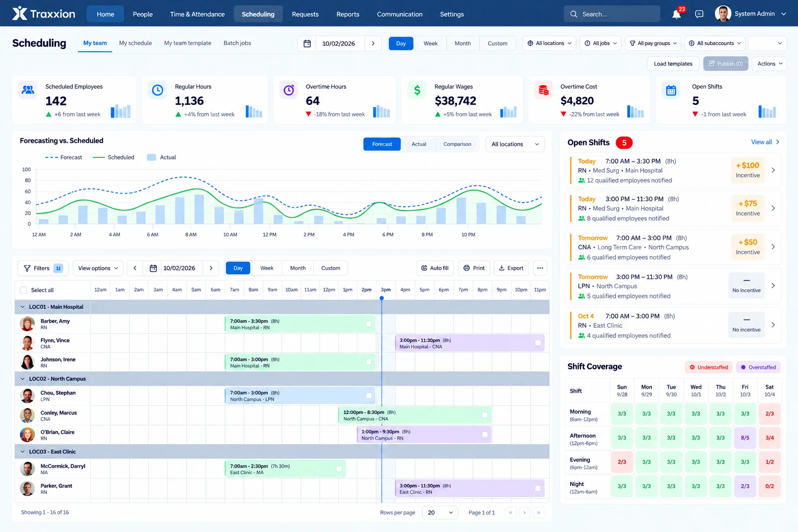The height and width of the screenshot is (532, 798).
Task: Go to next day in schedule grid
Action: 211,268
